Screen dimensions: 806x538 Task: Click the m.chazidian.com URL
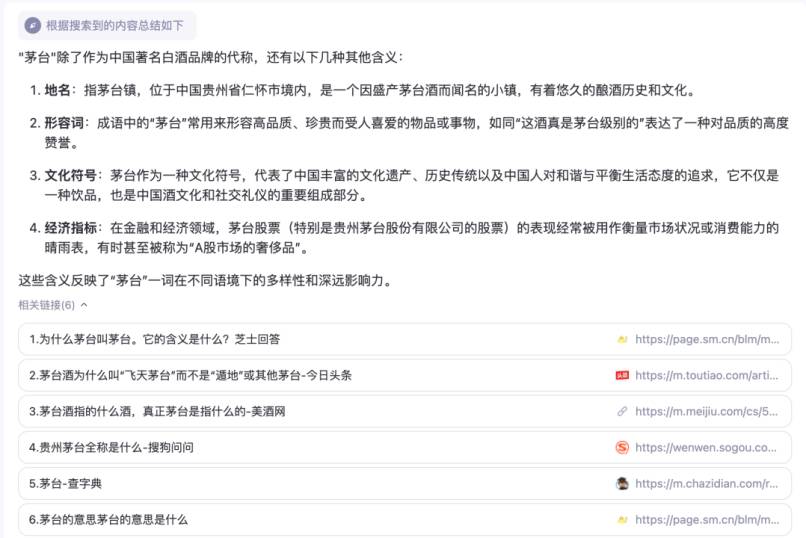click(706, 483)
